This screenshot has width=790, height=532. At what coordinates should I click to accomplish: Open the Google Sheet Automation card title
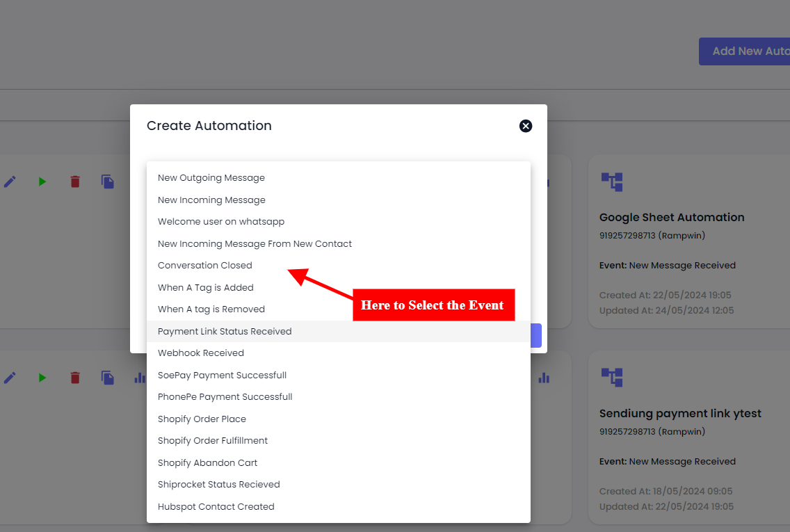click(672, 218)
